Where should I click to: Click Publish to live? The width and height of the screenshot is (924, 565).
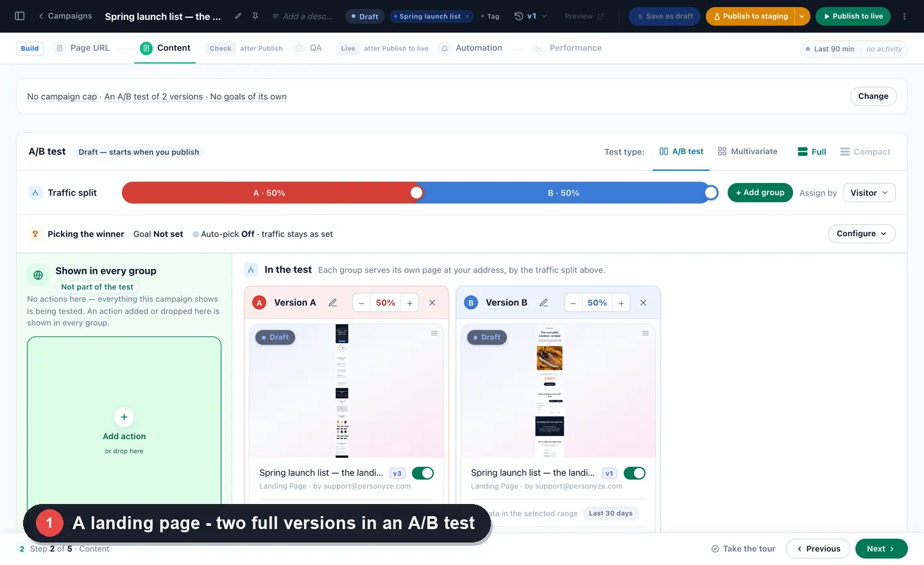tap(853, 16)
